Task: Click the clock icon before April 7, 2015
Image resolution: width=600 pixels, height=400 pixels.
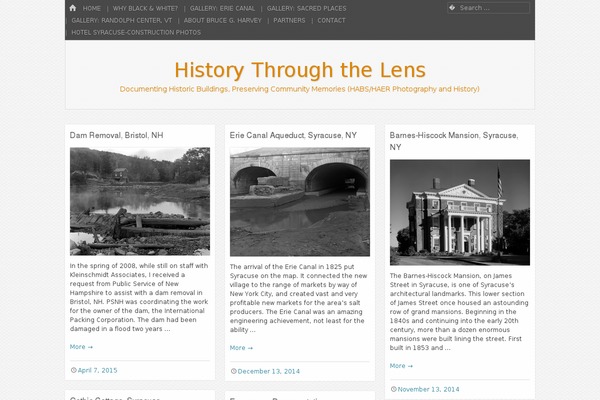Action: coord(73,370)
